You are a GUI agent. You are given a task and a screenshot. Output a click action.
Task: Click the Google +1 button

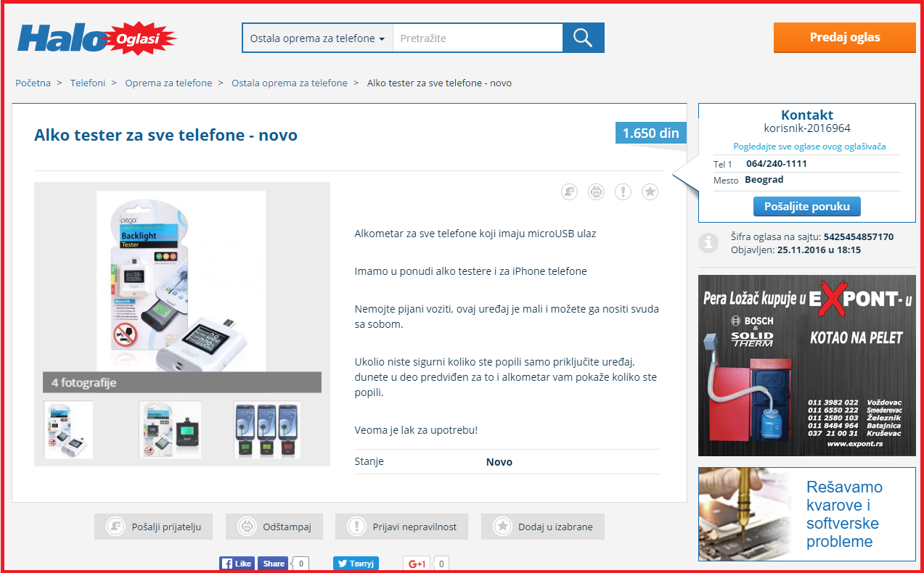417,564
